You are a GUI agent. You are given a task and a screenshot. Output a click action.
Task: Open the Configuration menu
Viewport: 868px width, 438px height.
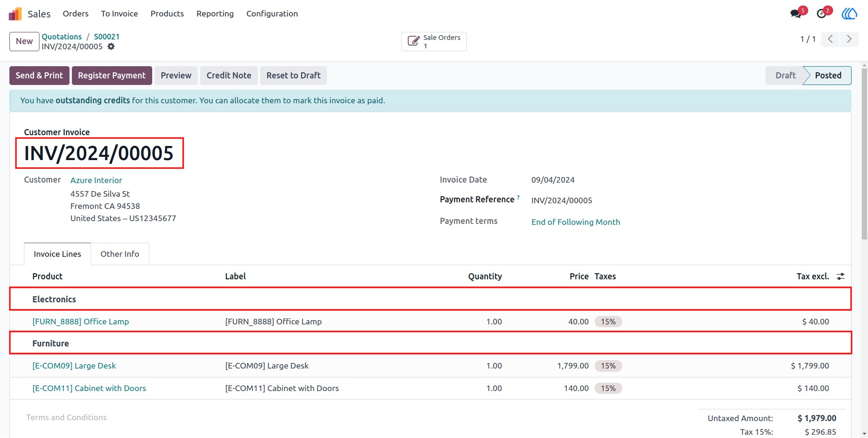272,14
